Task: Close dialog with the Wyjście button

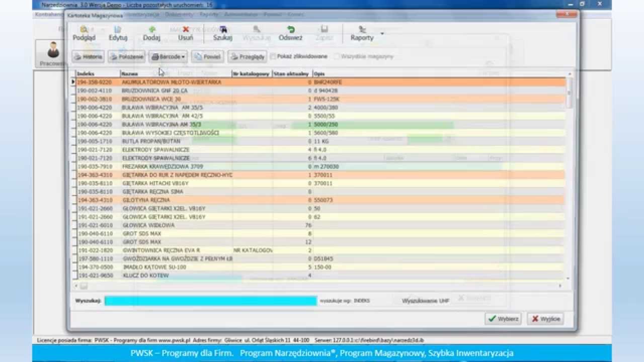Action: [546, 319]
